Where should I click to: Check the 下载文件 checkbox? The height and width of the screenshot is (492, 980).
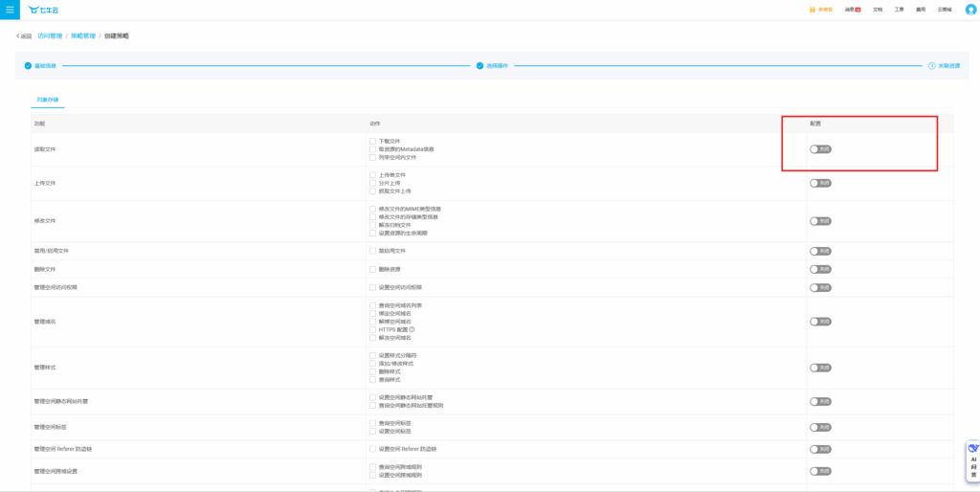click(x=372, y=141)
